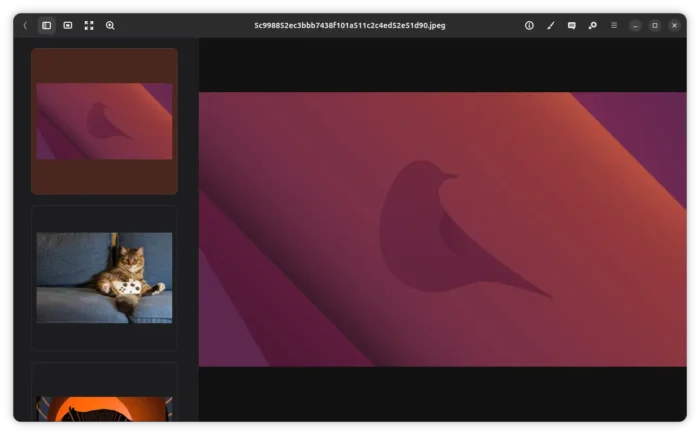Open the tools wrench icon
700x435 pixels.
(x=592, y=25)
